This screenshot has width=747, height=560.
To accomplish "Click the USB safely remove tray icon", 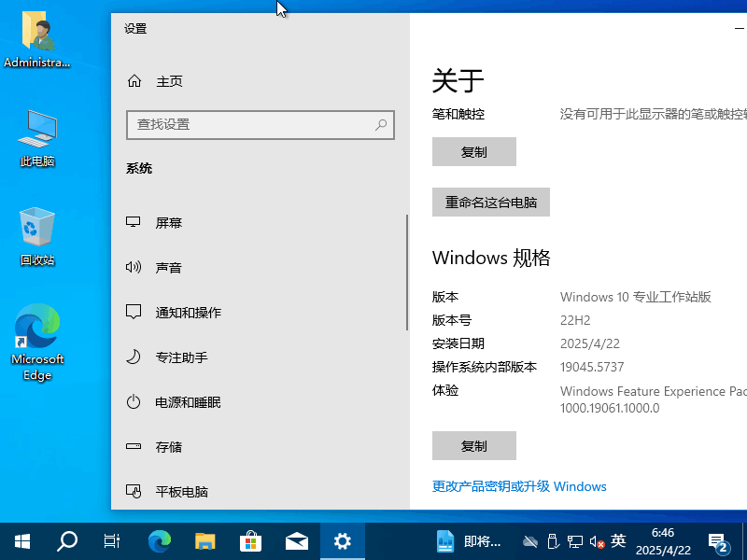I will tap(553, 541).
